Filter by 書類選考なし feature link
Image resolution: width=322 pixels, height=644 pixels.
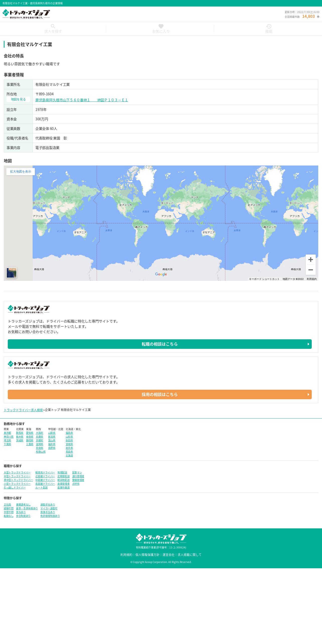click(23, 505)
